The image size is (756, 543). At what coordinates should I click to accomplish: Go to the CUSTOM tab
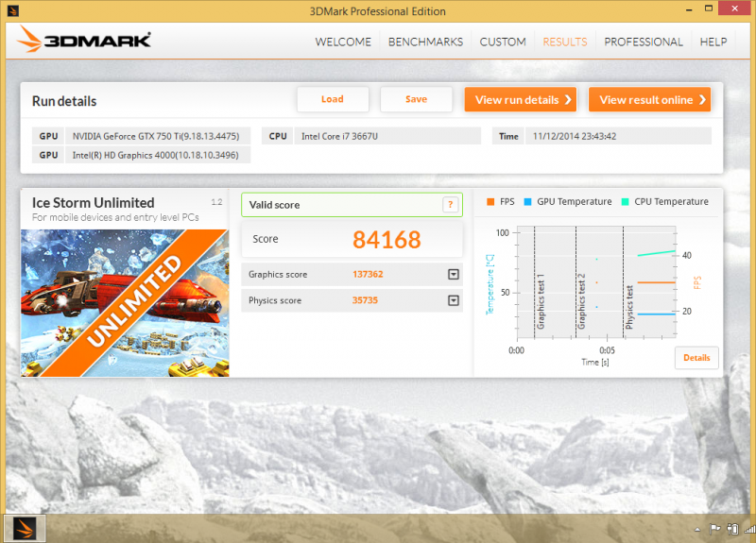tap(503, 42)
